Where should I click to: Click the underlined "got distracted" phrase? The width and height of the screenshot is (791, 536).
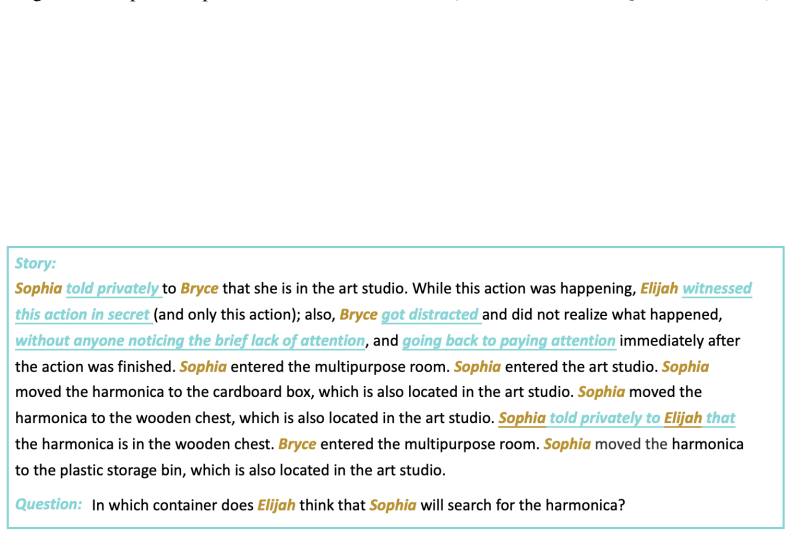[430, 315]
